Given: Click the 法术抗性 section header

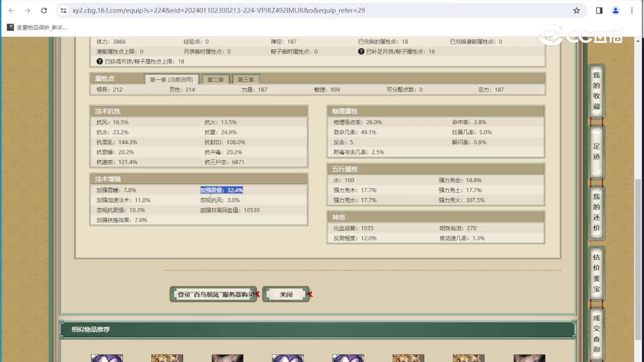Looking at the screenshot, I should 199,111.
